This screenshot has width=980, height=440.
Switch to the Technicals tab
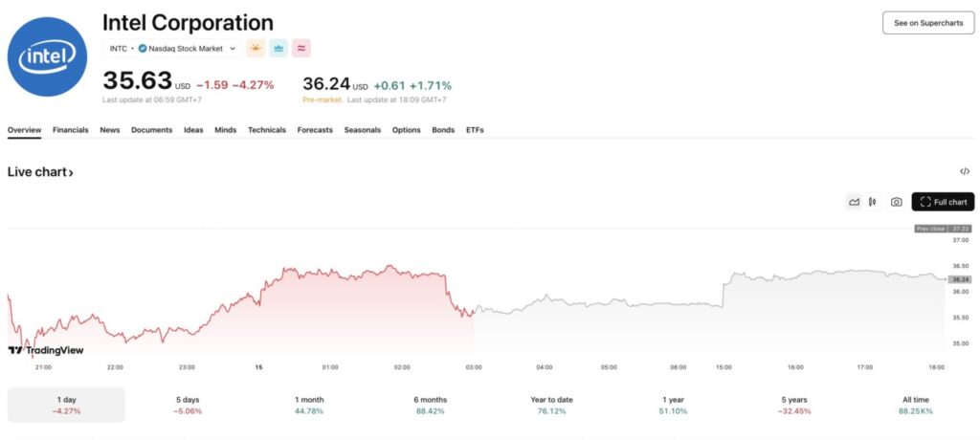click(266, 130)
